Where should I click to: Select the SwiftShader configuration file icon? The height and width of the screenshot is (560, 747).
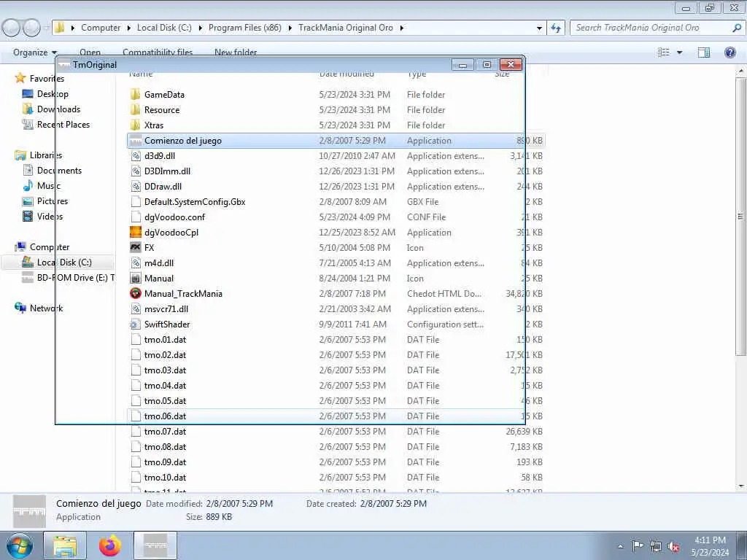[136, 324]
